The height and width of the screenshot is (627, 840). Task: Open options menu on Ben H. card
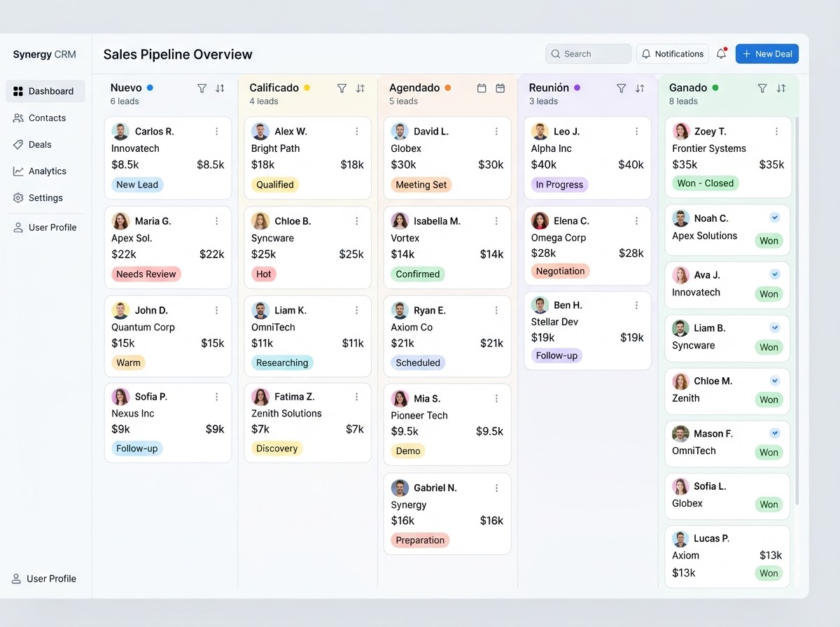[x=637, y=305]
